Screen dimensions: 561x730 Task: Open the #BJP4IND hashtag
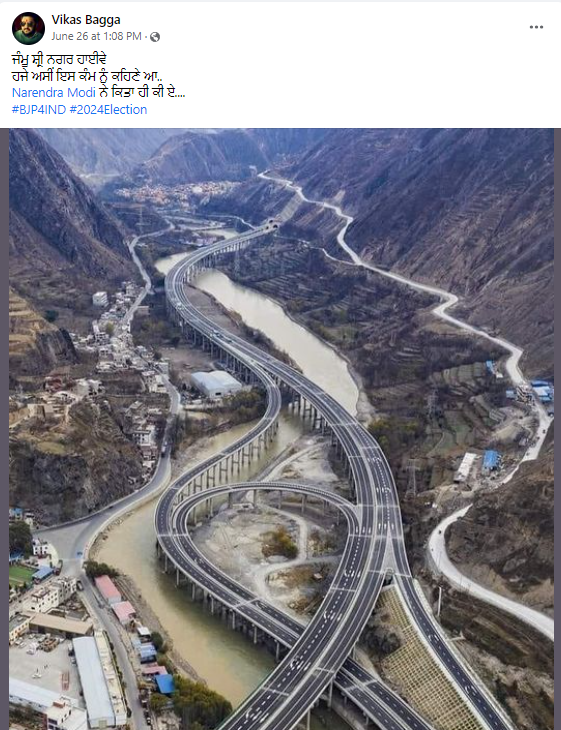tap(39, 109)
